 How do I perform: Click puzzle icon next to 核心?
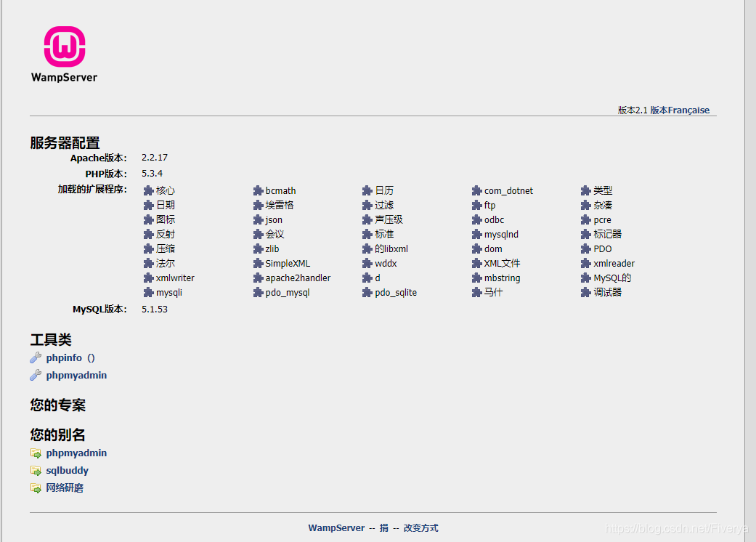[x=148, y=190]
